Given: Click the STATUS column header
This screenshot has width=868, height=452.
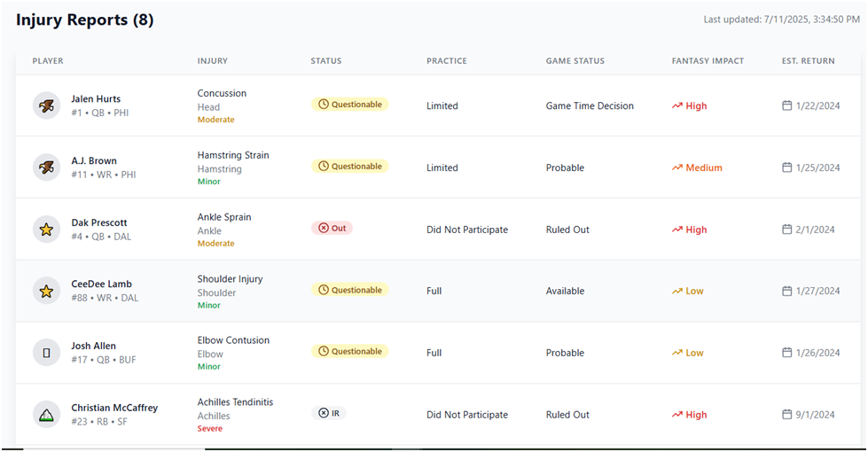Looking at the screenshot, I should [325, 61].
